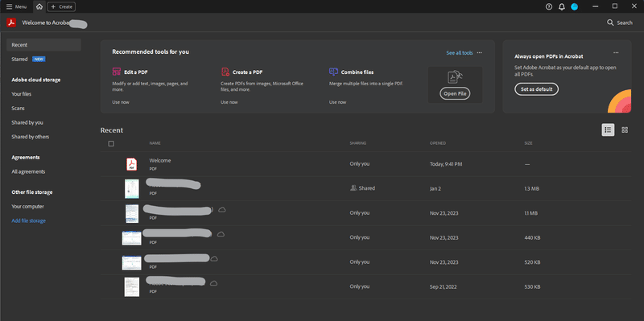Click the PDF document icon above Open File
The image size is (644, 321).
tap(455, 77)
